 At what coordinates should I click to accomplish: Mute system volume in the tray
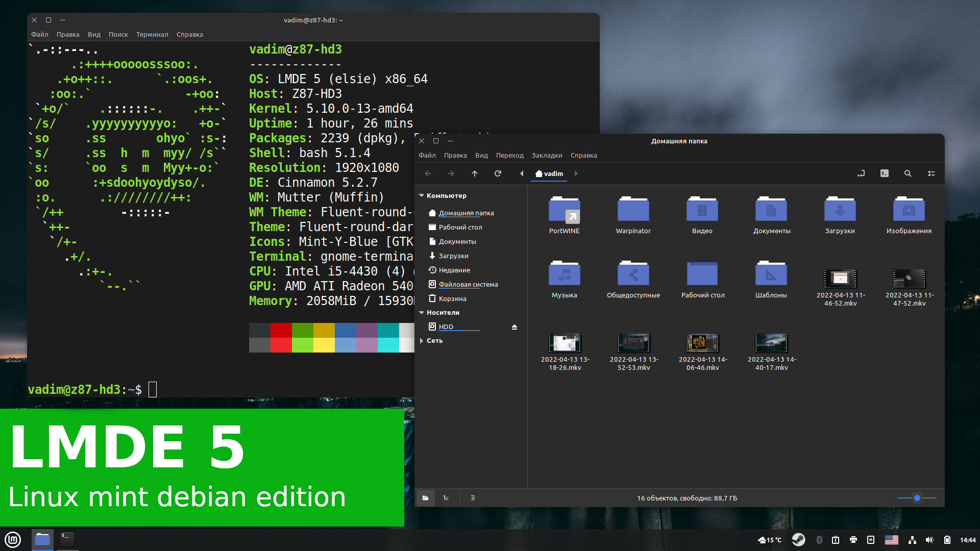(929, 539)
